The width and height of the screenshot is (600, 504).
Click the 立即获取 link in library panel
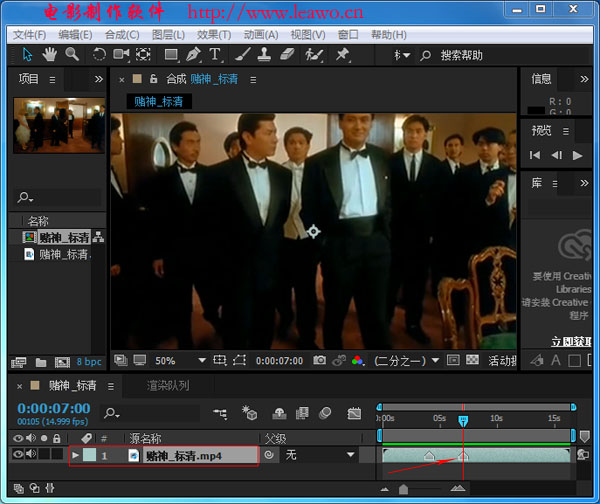[571, 341]
